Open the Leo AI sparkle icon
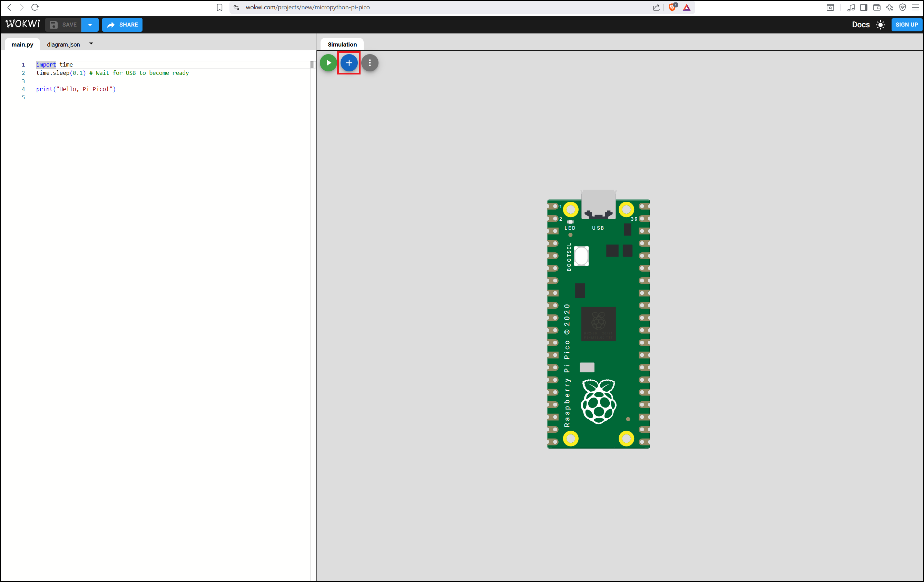The height and width of the screenshot is (582, 924). click(x=889, y=7)
